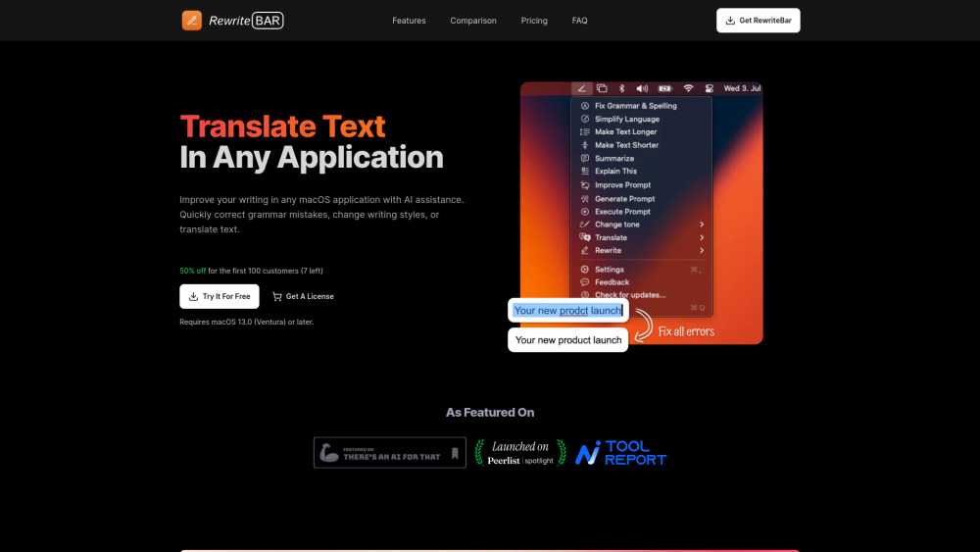Open the Features navigation item

(x=409, y=21)
